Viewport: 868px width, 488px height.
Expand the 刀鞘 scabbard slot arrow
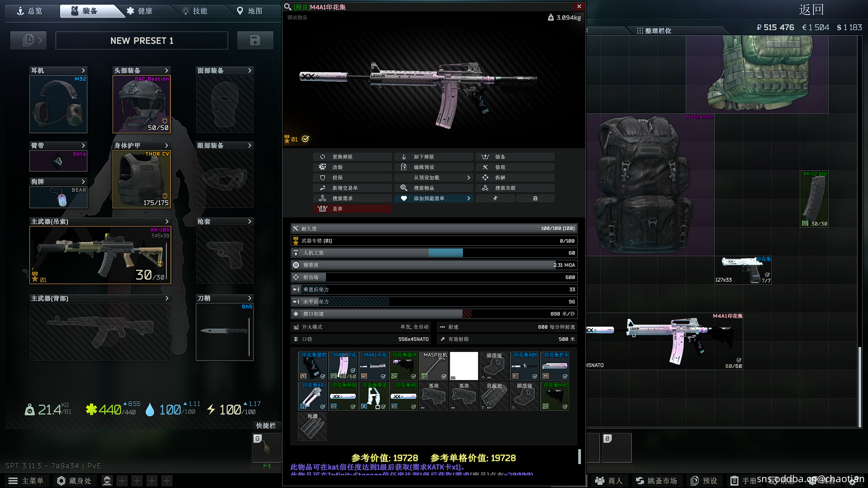click(250, 298)
